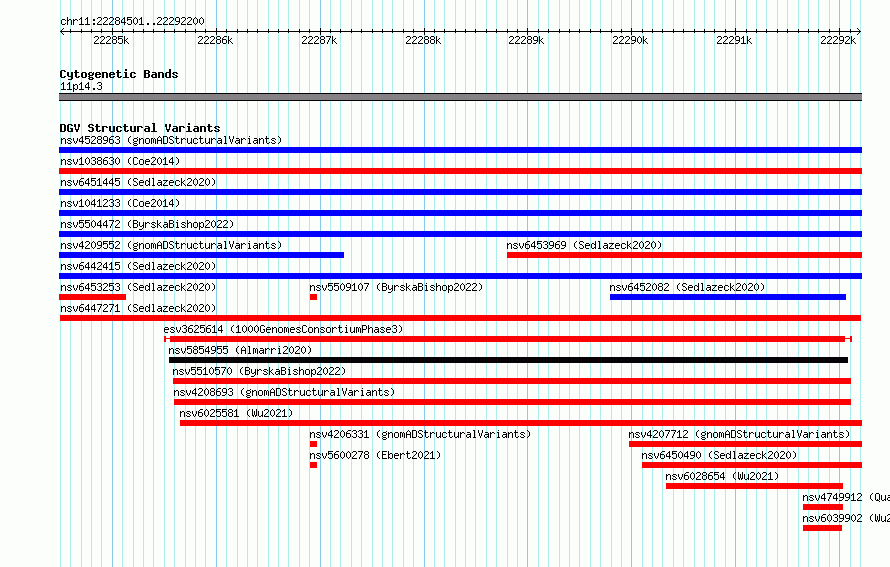This screenshot has height=567, width=890.
Task: Select the nsv6442415 (Sedlazeck2020) label
Action: (138, 266)
